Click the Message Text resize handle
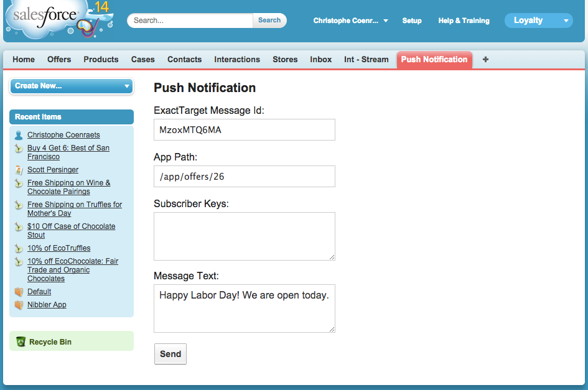This screenshot has height=390, width=588. tap(332, 329)
